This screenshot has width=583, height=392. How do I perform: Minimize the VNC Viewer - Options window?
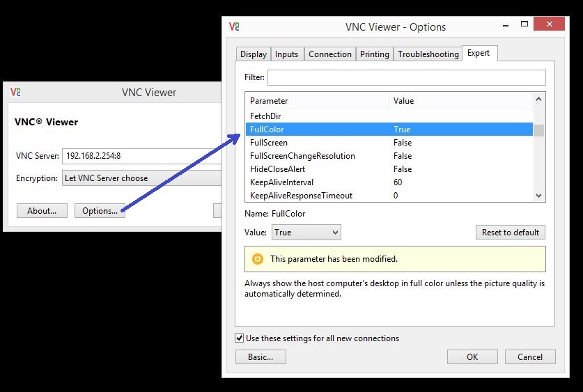(506, 24)
